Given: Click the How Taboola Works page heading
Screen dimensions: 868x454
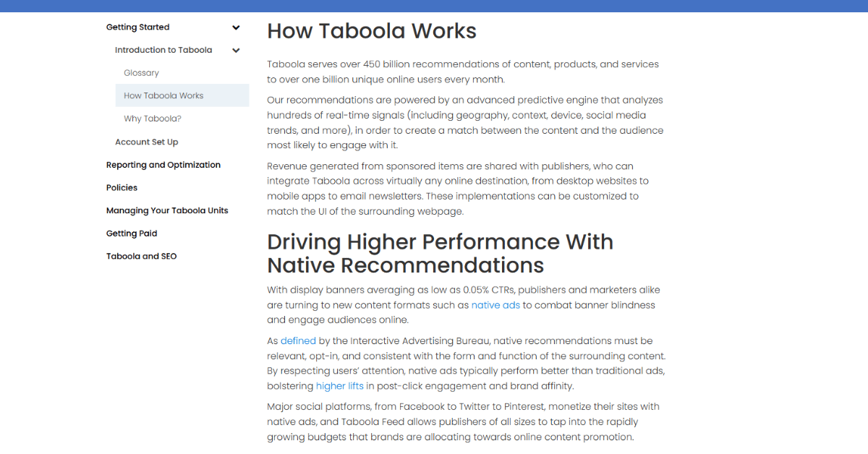Looking at the screenshot, I should tap(372, 31).
